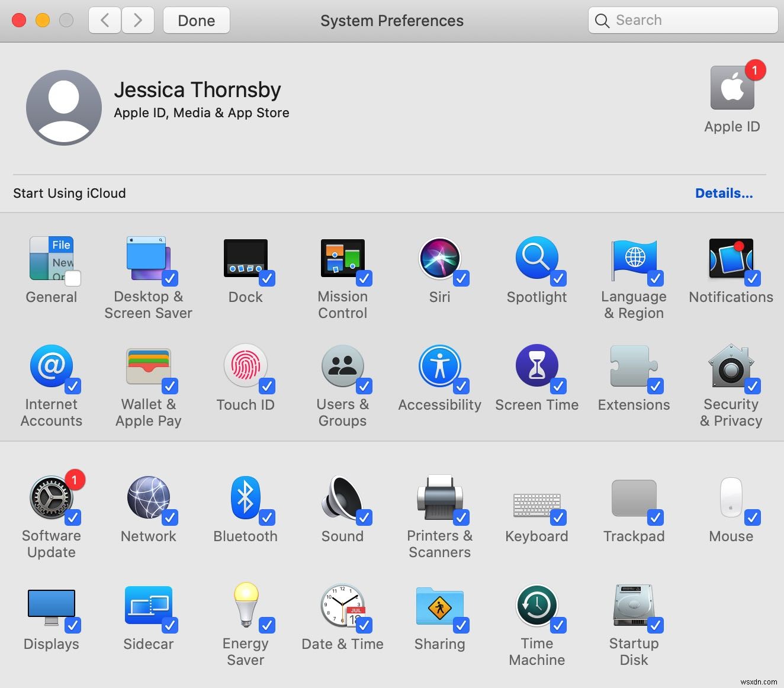Viewport: 784px width, 688px height.
Task: Open Bluetooth preferences
Action: coord(245,498)
